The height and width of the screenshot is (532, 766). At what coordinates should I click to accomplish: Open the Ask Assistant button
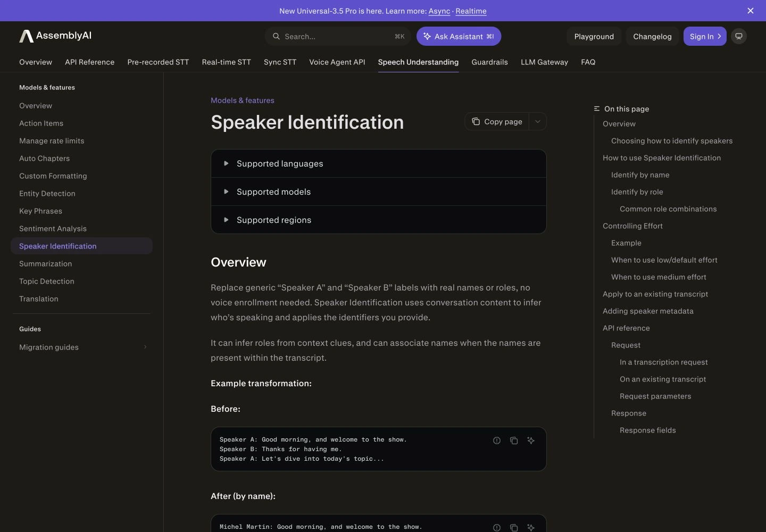[x=459, y=36]
